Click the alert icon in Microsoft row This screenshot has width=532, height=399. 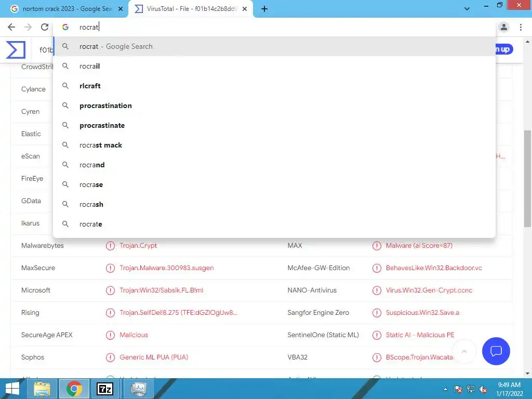tap(110, 290)
